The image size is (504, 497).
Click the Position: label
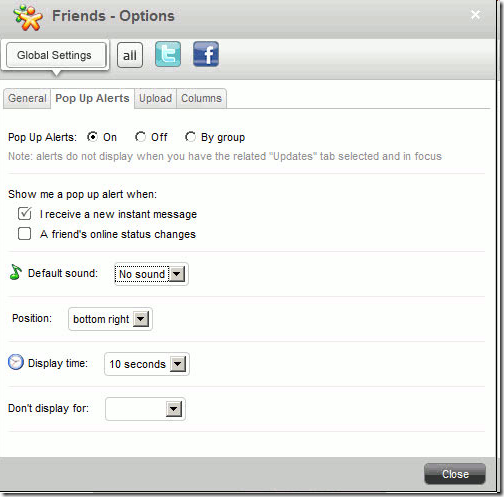click(32, 318)
